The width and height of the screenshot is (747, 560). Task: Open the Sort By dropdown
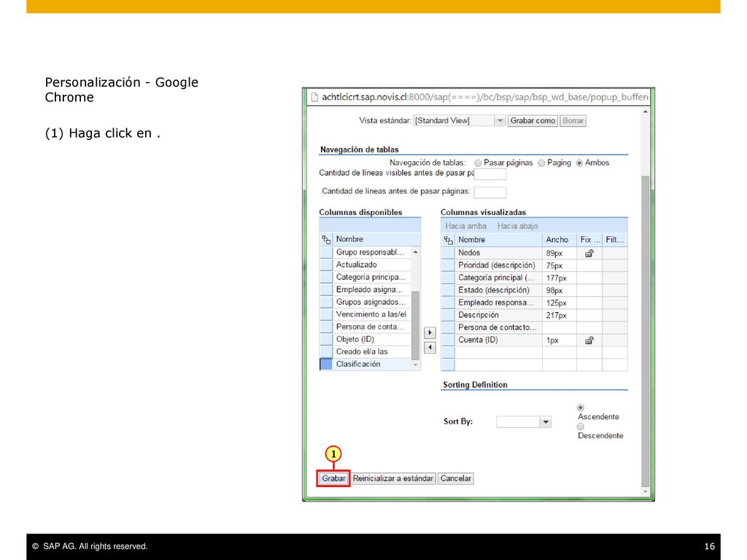click(546, 422)
